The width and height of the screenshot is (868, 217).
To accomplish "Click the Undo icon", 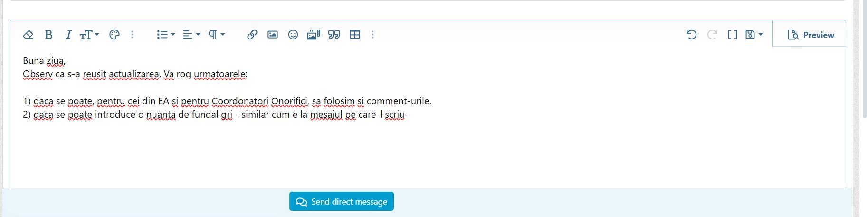I will pyautogui.click(x=692, y=35).
